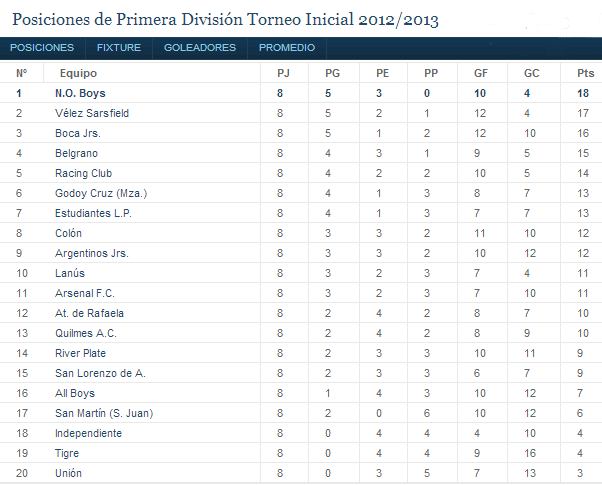Click on Boca Jrs. team name
The width and height of the screenshot is (602, 485).
click(78, 133)
